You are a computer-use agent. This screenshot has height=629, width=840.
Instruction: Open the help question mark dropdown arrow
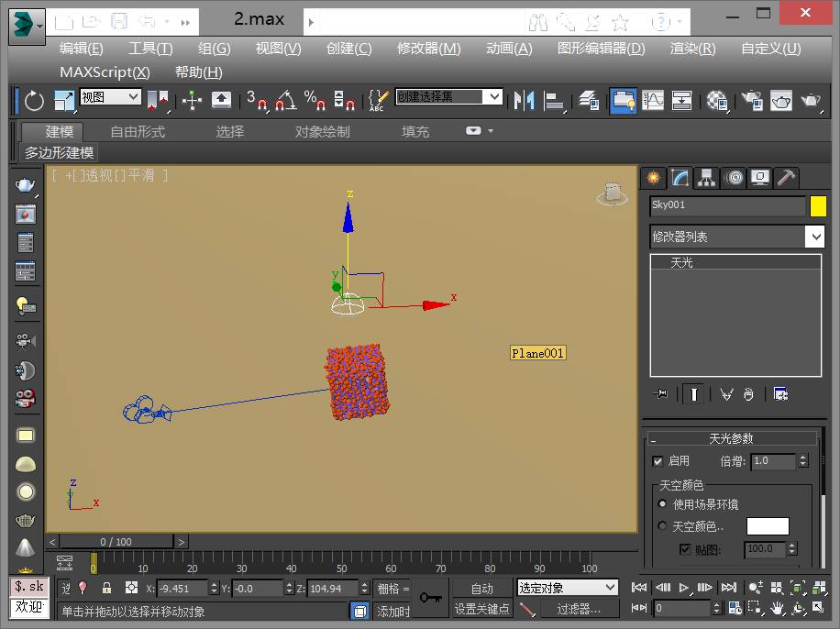[x=680, y=22]
